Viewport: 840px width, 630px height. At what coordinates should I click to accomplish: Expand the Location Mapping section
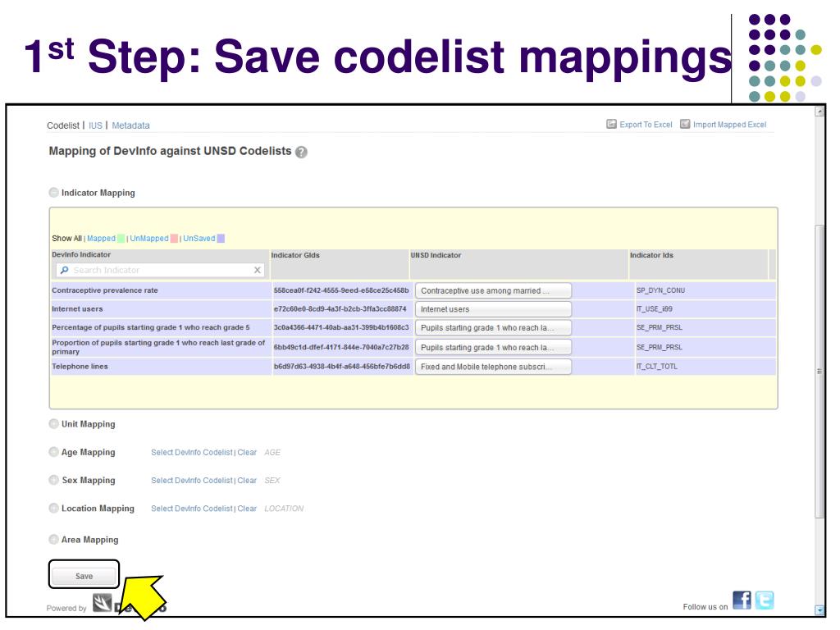click(x=53, y=508)
